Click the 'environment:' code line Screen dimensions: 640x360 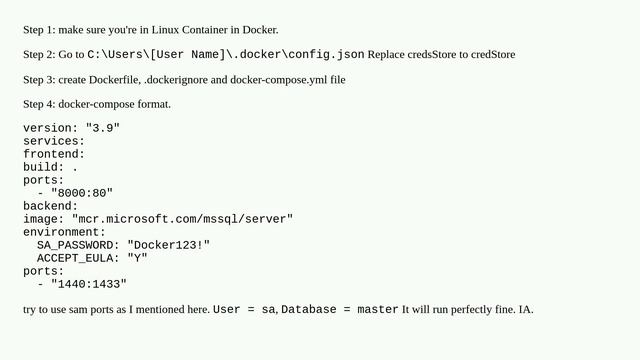click(x=64, y=232)
